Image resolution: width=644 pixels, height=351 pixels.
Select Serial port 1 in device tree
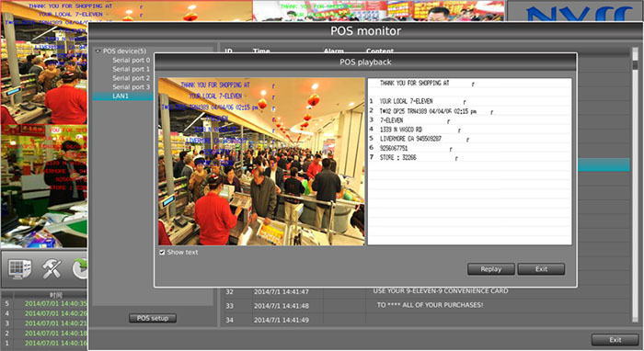(x=131, y=69)
